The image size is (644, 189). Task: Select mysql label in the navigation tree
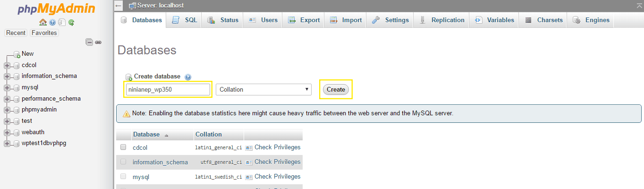30,87
